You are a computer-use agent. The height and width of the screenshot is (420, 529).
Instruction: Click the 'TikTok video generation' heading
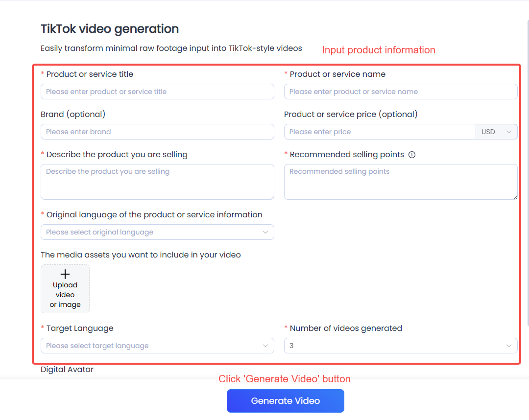pyautogui.click(x=110, y=29)
